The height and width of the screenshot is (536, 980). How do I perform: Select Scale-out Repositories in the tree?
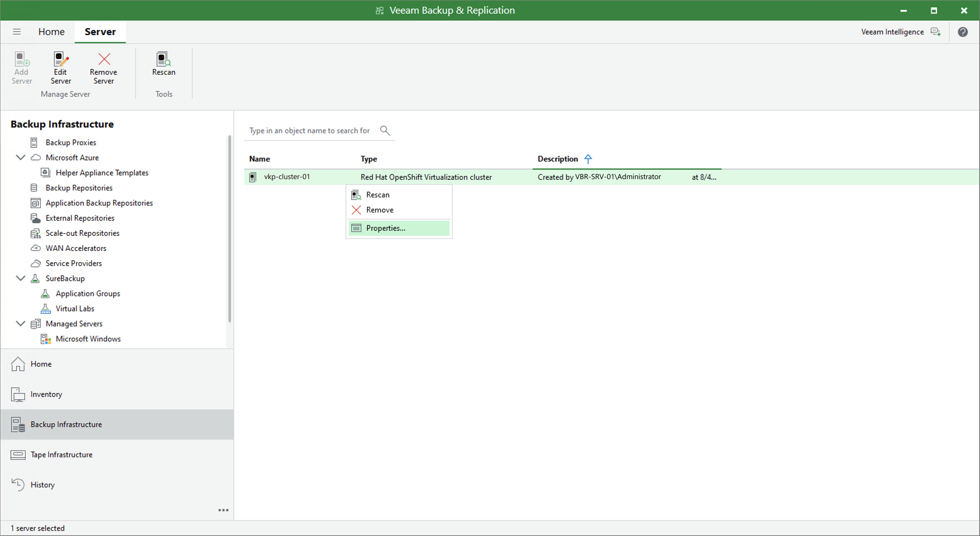pyautogui.click(x=83, y=233)
